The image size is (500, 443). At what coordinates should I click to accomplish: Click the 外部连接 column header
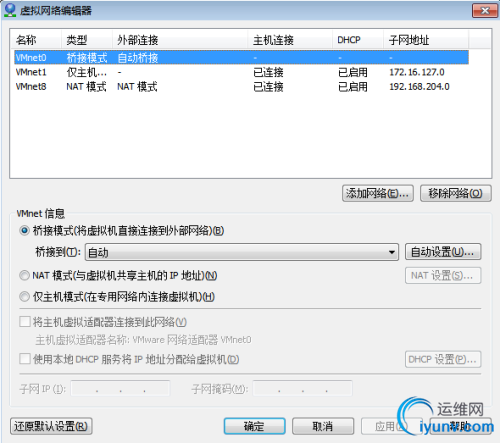click(180, 40)
